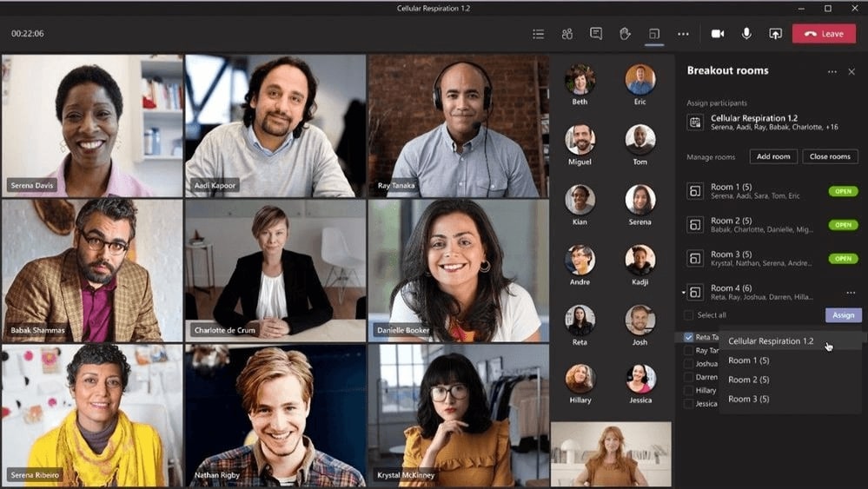The image size is (868, 489).
Task: Check the Jessica checkbox in Room 4
Action: coord(688,403)
